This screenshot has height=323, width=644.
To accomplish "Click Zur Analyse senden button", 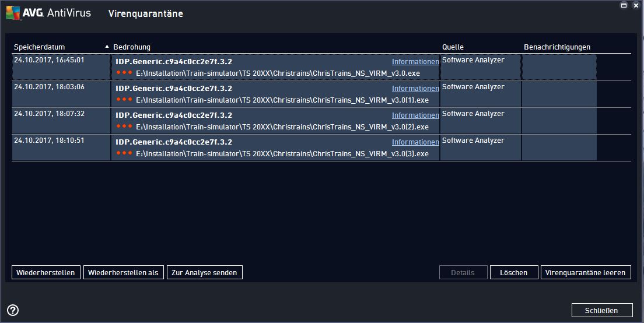I will tap(204, 272).
